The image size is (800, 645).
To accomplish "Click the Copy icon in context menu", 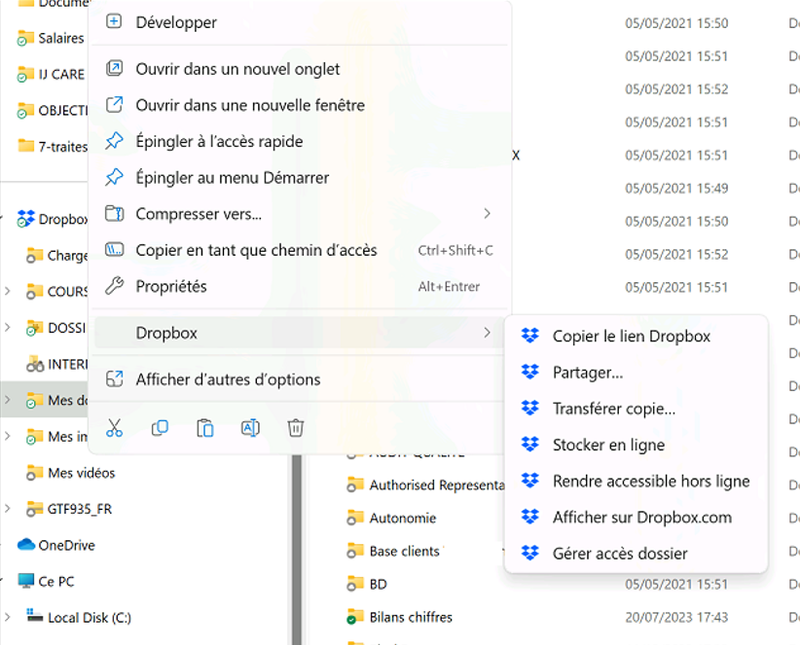I will 160,428.
